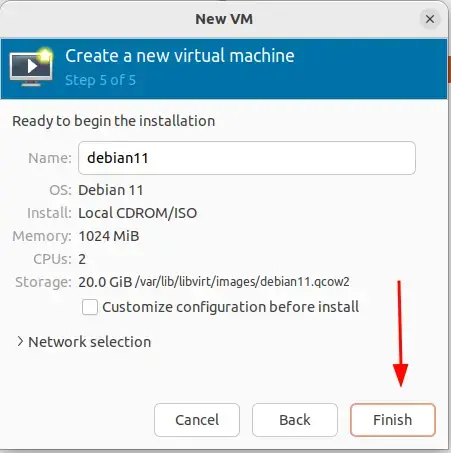Click the Step 5 of 5 text

coord(100,80)
